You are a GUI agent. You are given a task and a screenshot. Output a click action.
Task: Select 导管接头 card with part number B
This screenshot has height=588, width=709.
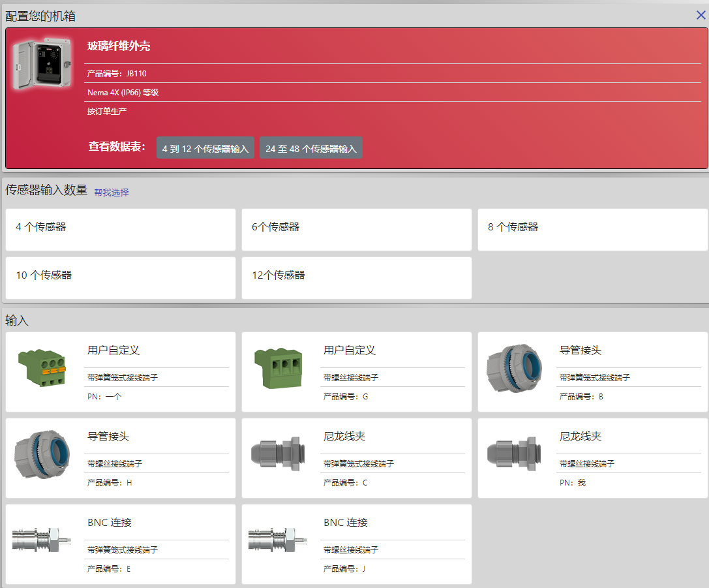593,372
